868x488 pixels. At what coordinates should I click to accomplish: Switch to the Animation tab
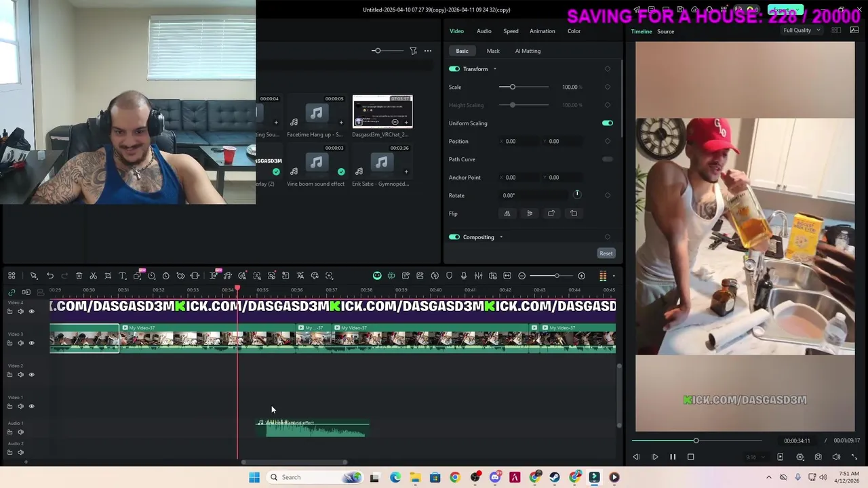[542, 31]
